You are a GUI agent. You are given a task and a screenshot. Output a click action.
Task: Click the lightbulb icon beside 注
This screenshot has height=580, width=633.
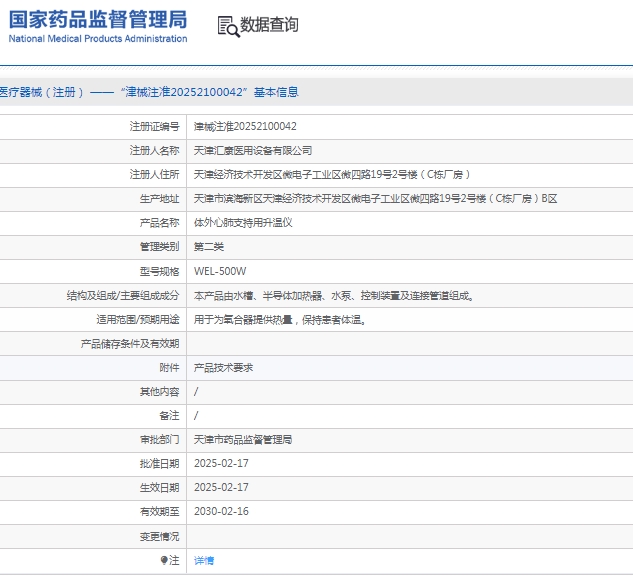(x=163, y=560)
